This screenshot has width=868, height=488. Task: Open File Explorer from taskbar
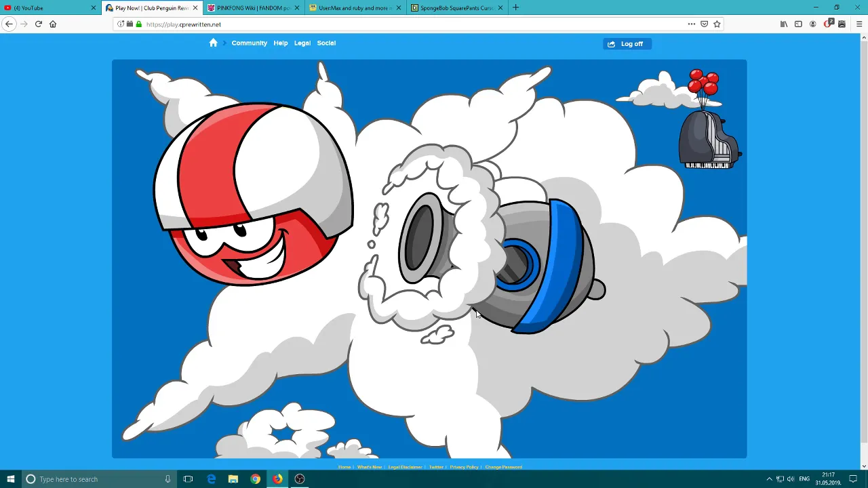(233, 479)
